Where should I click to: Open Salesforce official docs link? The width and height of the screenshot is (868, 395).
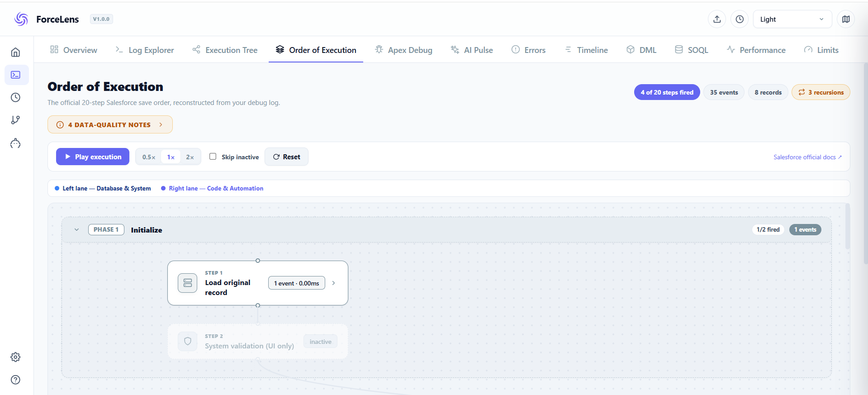[807, 157]
